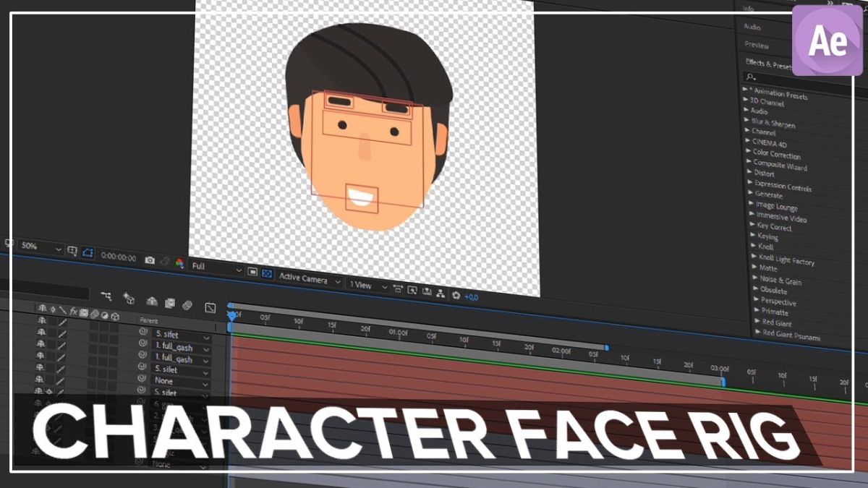Click the Parent column header
This screenshot has height=488, width=868.
click(149, 321)
